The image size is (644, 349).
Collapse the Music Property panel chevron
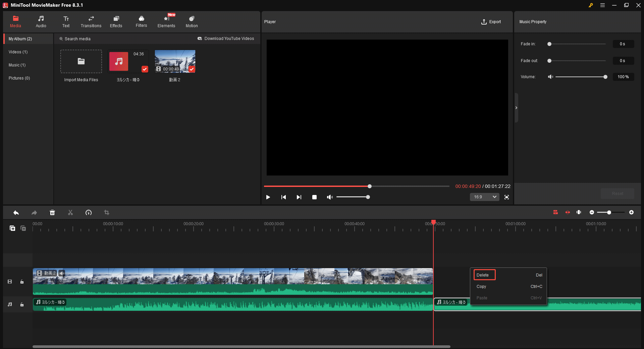516,108
